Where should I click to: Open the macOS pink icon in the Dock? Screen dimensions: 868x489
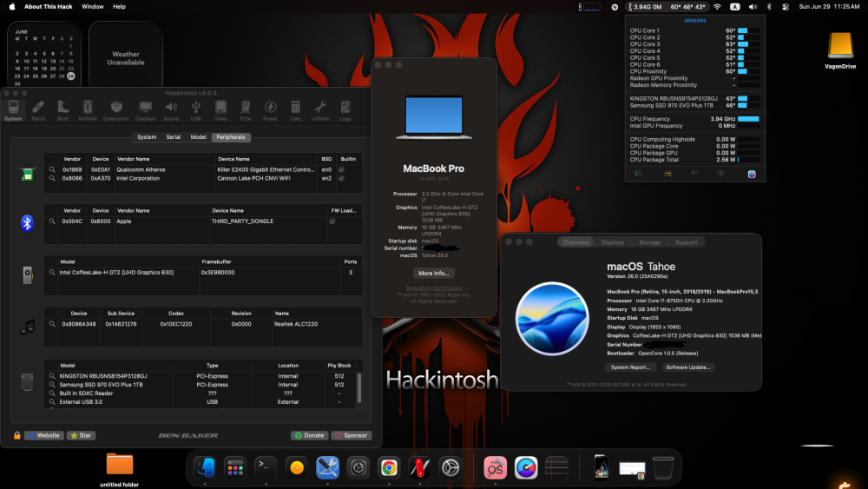pyautogui.click(x=495, y=467)
